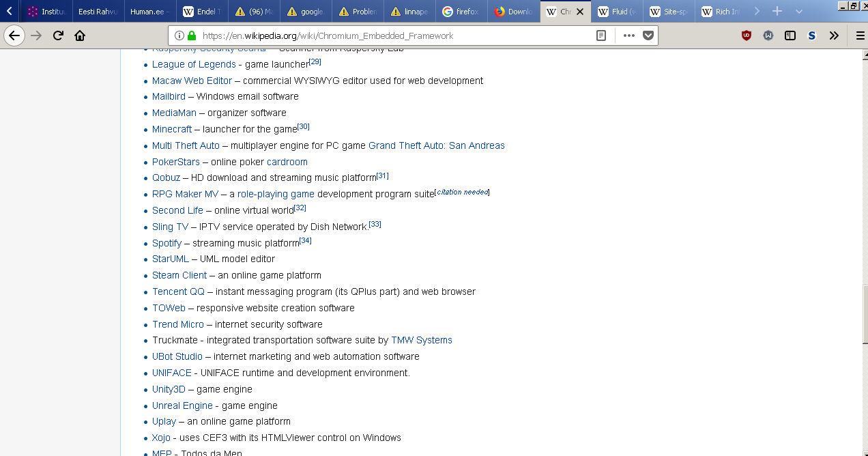Save page to Pocket
Image resolution: width=868 pixels, height=456 pixels.
648,35
